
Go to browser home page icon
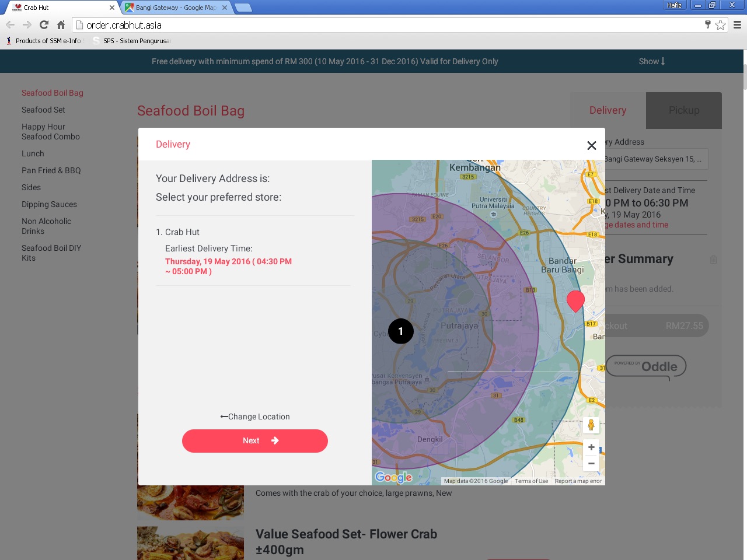(61, 24)
